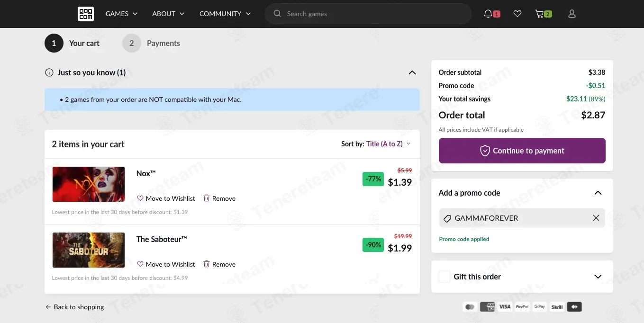Click the heart icon in Nox row
The image size is (644, 323).
click(x=140, y=198)
